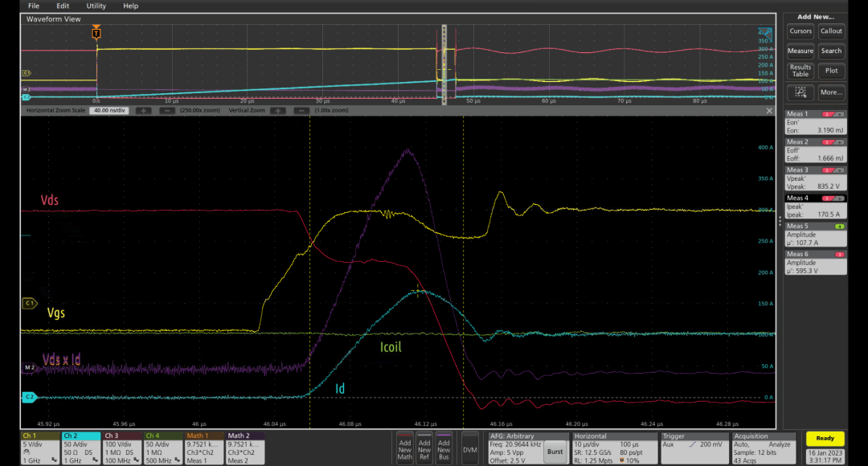Open the More... options in Add New panel
Viewport: 868px width, 466px height.
[831, 92]
